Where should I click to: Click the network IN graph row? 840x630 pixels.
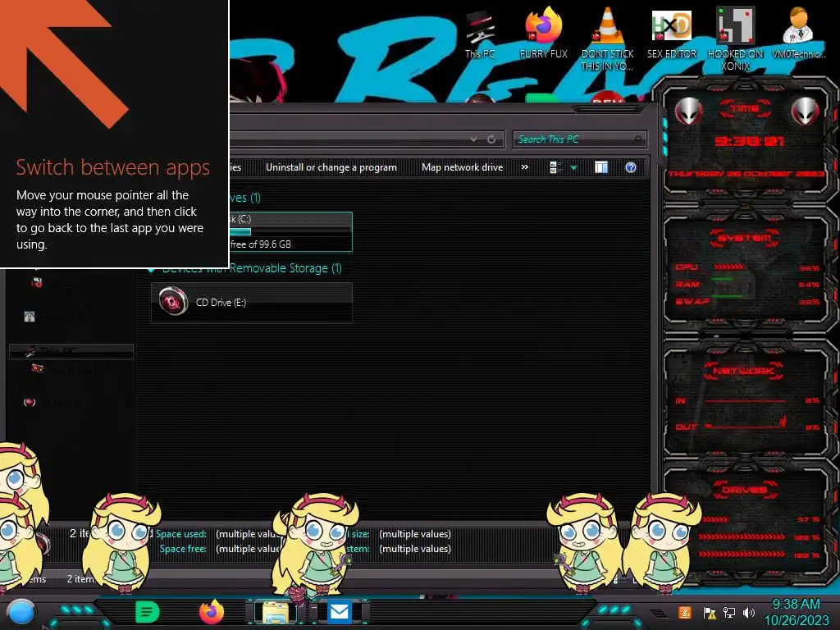(x=747, y=400)
